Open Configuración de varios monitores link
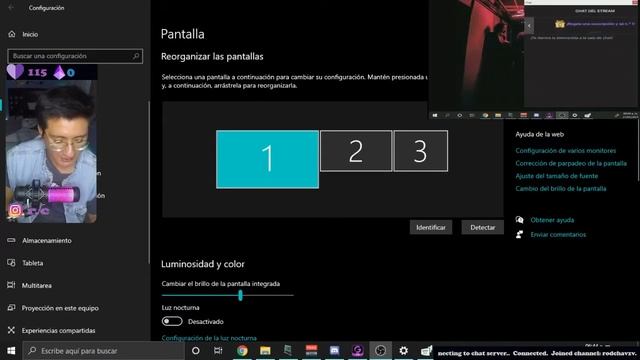Screen dimensions: 640x360 coord(566,151)
